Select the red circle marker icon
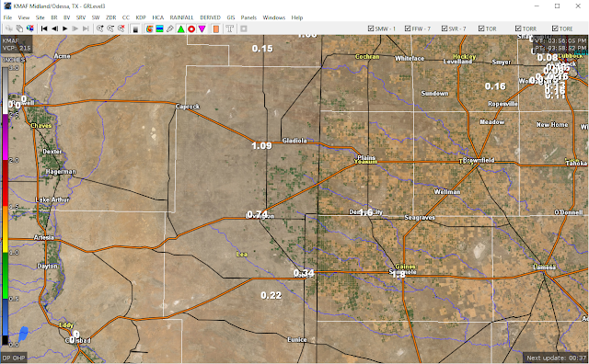 (191, 28)
